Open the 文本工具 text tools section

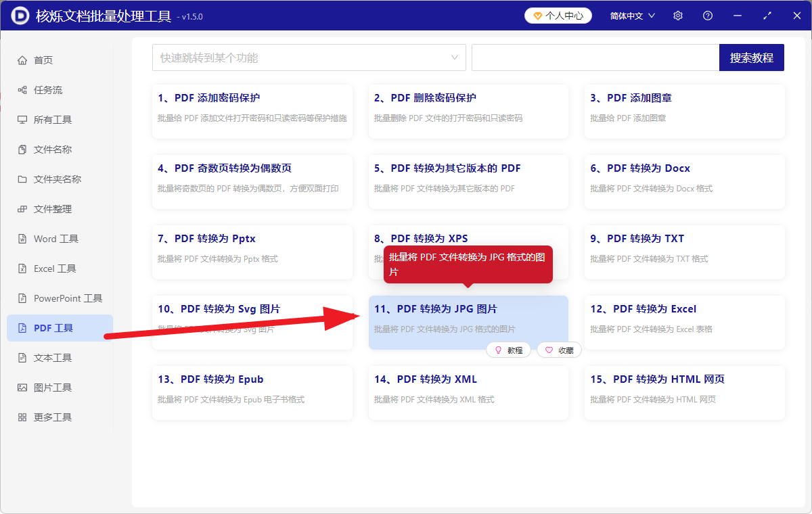point(55,357)
